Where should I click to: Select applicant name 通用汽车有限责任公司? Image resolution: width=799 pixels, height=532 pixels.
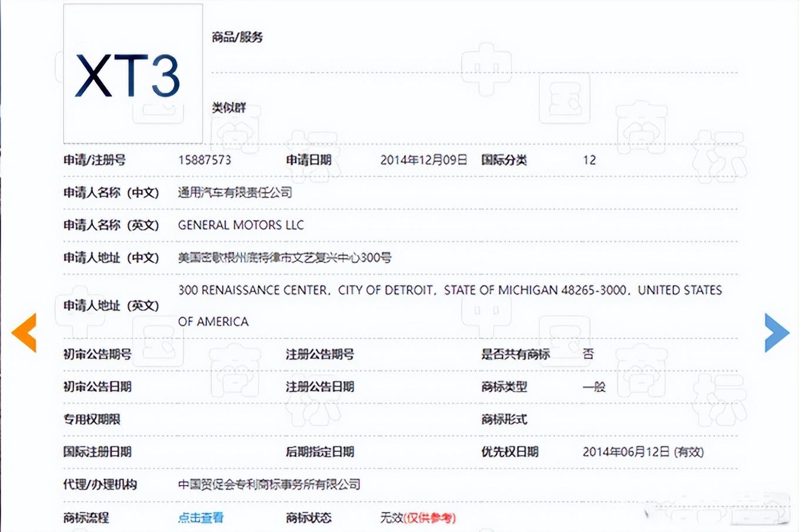[x=235, y=192]
